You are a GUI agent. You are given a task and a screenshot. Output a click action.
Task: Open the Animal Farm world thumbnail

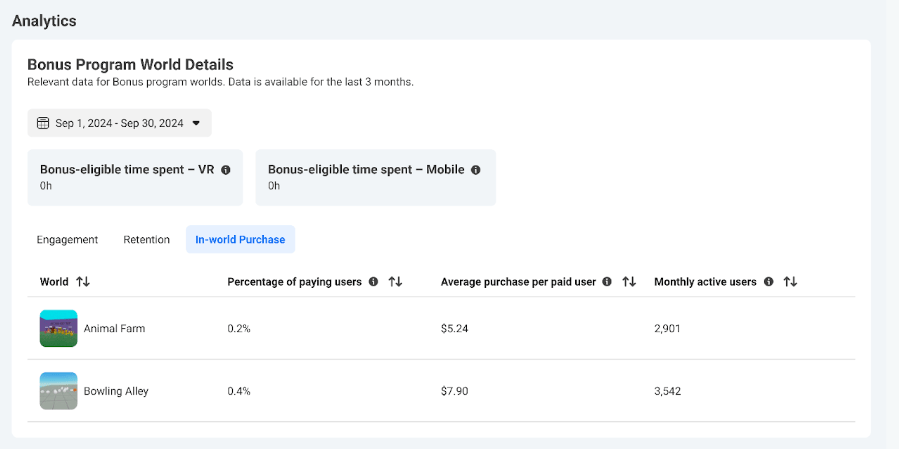tap(58, 328)
